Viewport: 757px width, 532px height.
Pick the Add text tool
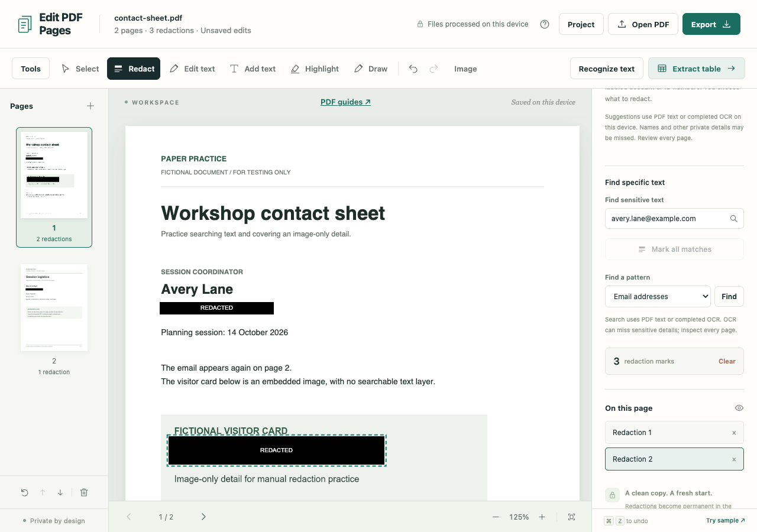tap(253, 69)
